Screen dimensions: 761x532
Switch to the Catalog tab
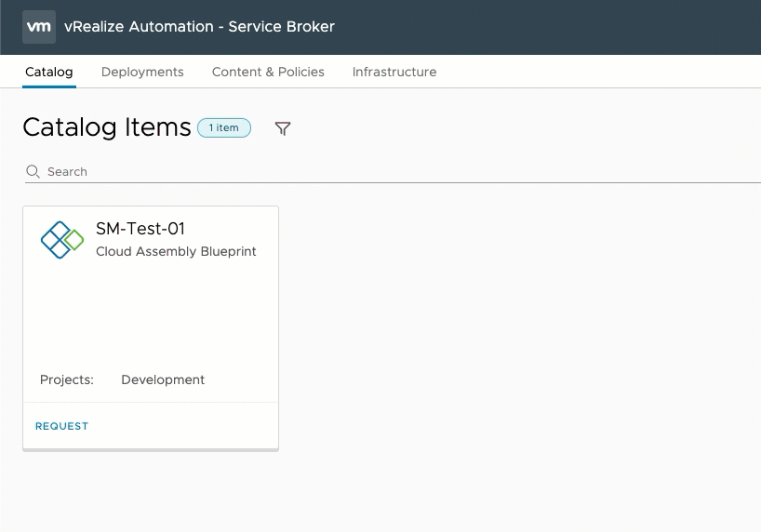coord(49,72)
